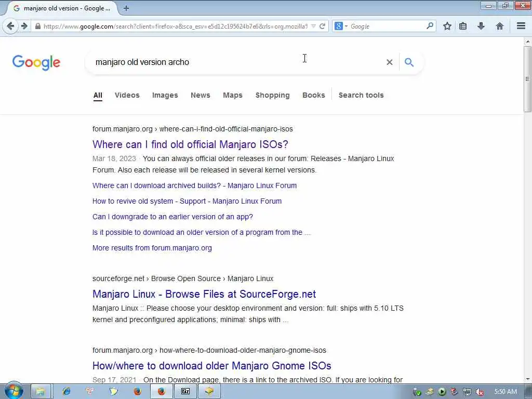Select the All results tab
The image size is (532, 399).
98,96
